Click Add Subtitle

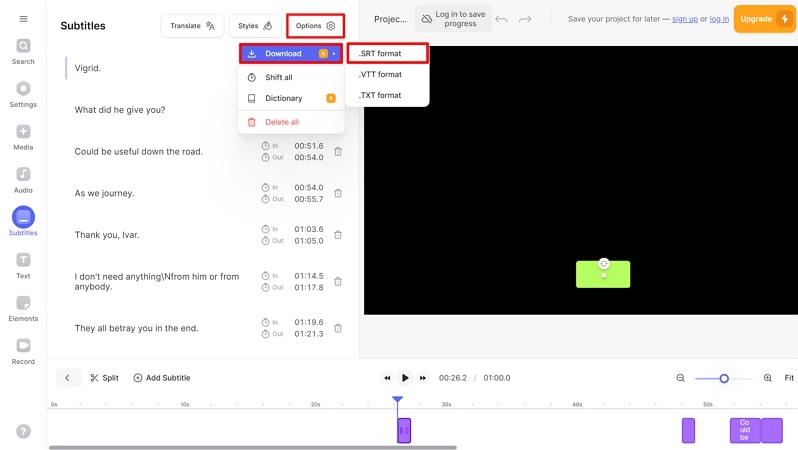pos(162,378)
